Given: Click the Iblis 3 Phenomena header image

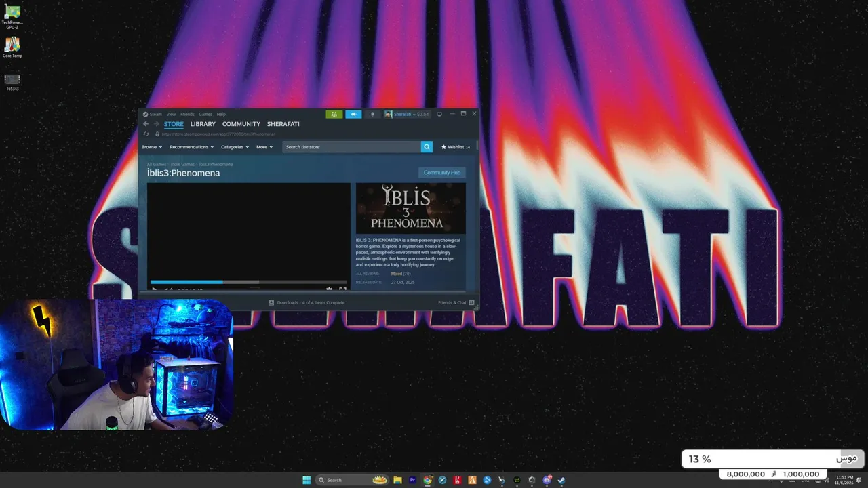Looking at the screenshot, I should point(411,208).
